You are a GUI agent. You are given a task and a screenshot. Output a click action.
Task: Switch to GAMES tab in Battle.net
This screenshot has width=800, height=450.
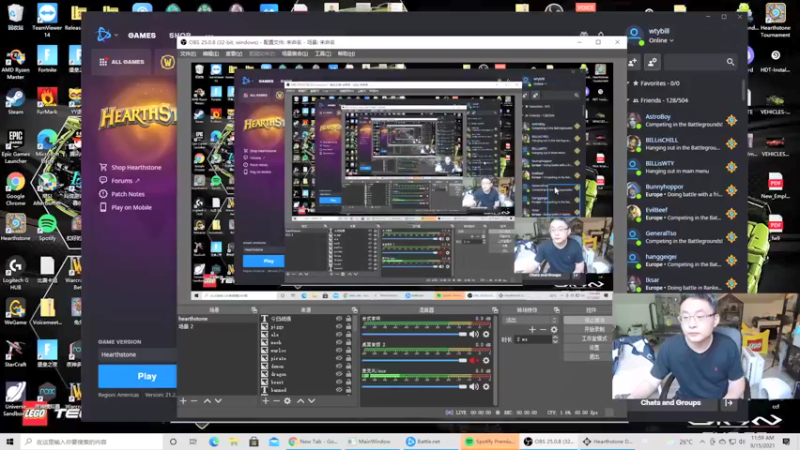pos(141,35)
